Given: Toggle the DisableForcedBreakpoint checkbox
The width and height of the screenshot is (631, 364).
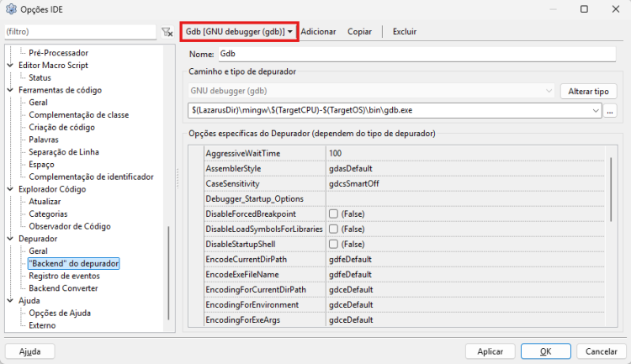Looking at the screenshot, I should coord(333,214).
